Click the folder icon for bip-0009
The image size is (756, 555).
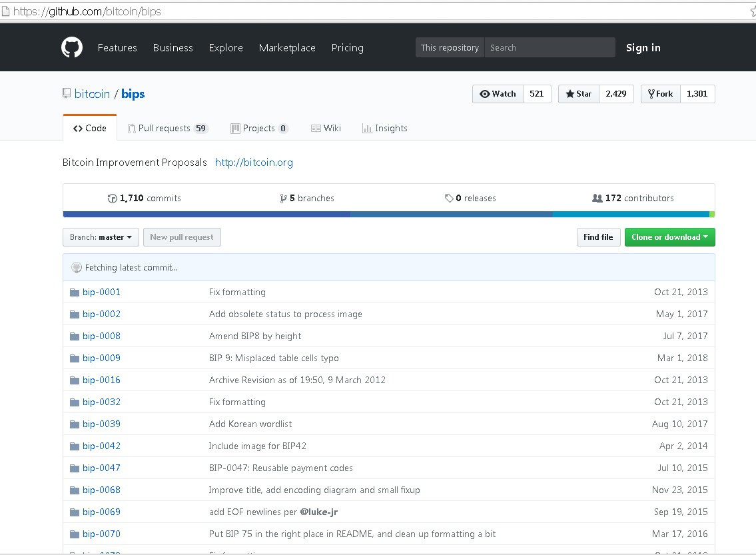74,358
